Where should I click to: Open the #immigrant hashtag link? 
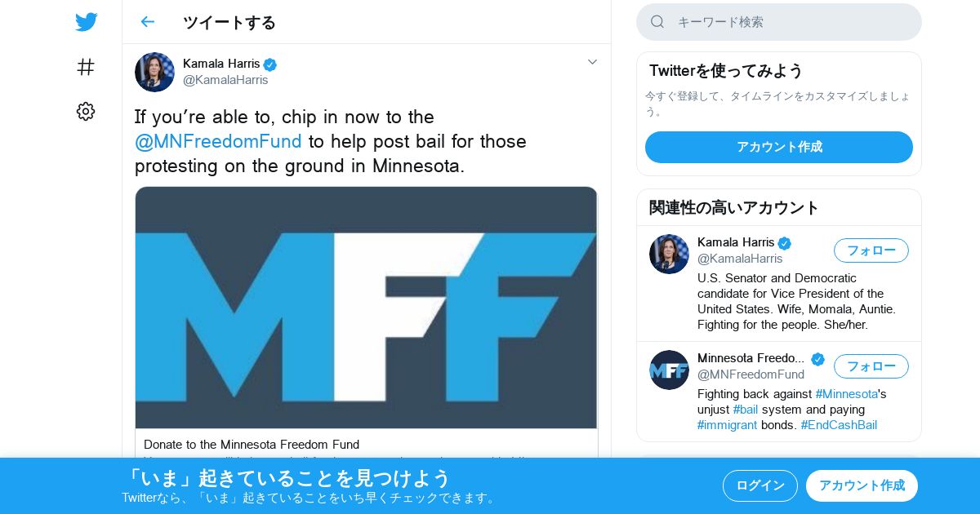click(x=727, y=425)
